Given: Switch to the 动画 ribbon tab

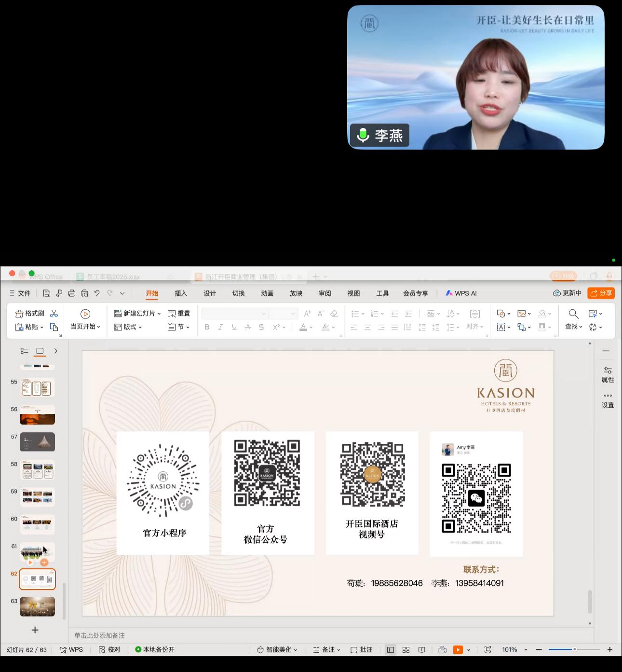Looking at the screenshot, I should [x=267, y=293].
